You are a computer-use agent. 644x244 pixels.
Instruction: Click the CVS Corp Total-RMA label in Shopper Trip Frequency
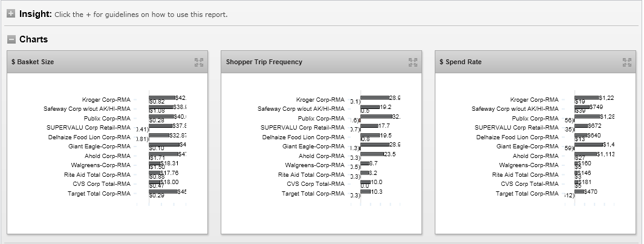(315, 184)
